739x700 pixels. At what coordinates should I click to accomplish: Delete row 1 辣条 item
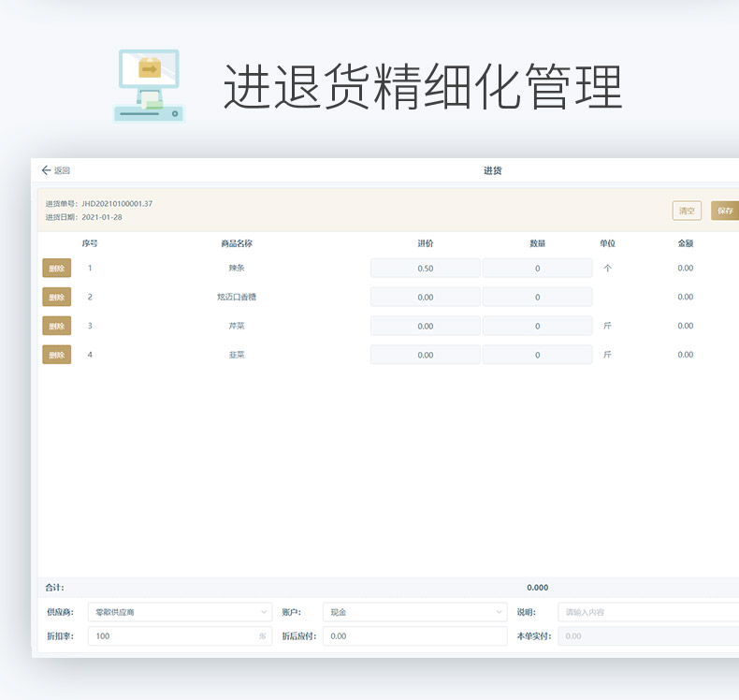pos(56,269)
